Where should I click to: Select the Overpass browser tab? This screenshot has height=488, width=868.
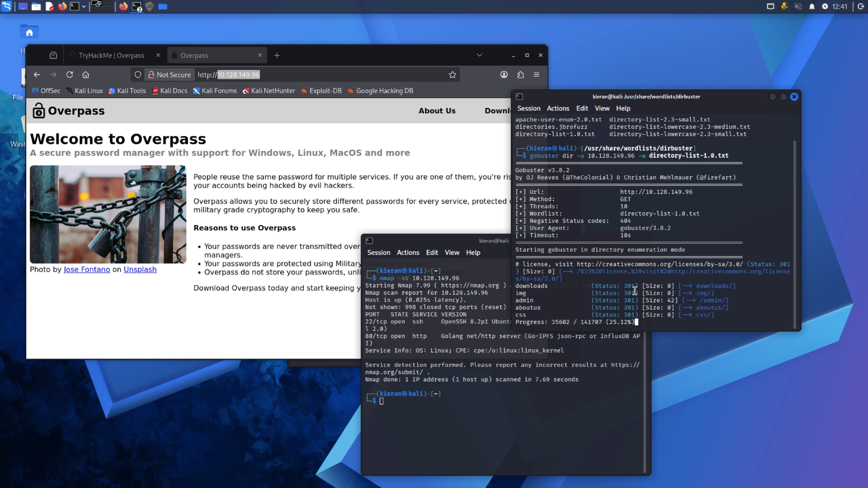pos(217,55)
